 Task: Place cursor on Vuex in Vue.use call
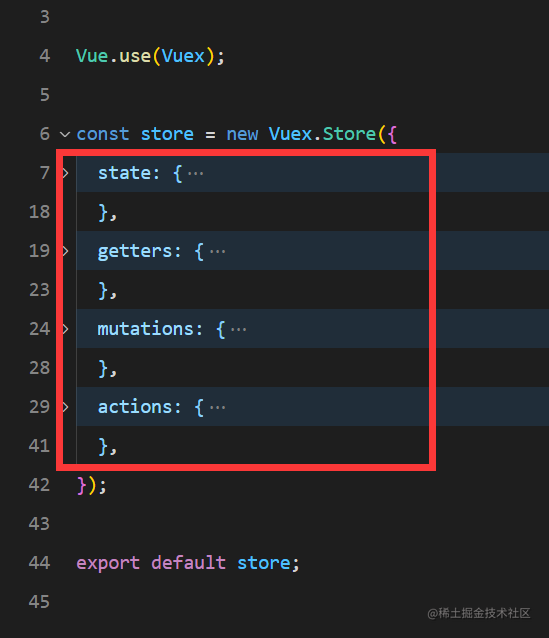click(x=183, y=56)
